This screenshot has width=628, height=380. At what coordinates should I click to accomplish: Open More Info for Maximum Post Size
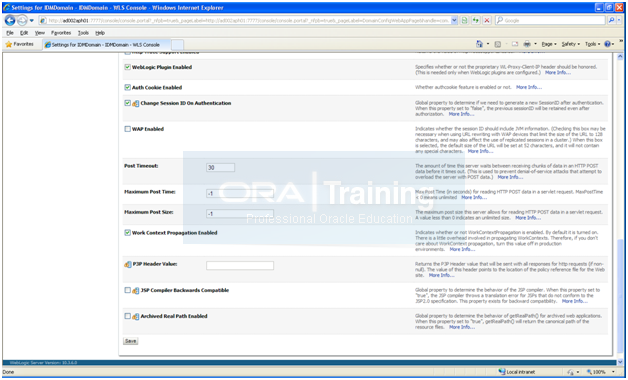528,217
